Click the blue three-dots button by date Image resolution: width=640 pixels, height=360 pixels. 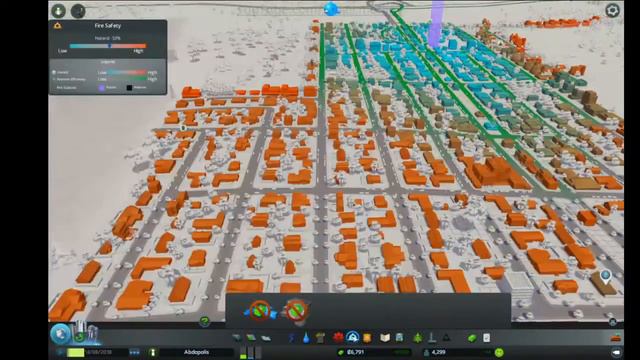click(134, 352)
